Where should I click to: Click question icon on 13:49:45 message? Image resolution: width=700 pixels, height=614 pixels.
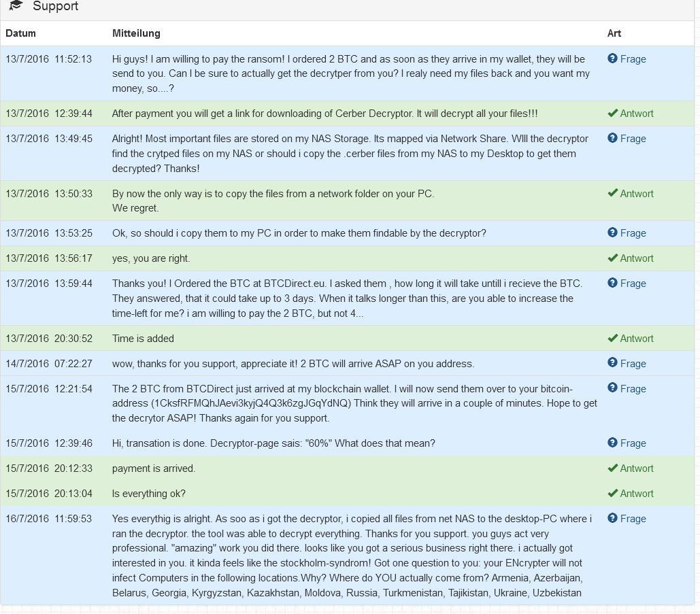click(x=612, y=139)
